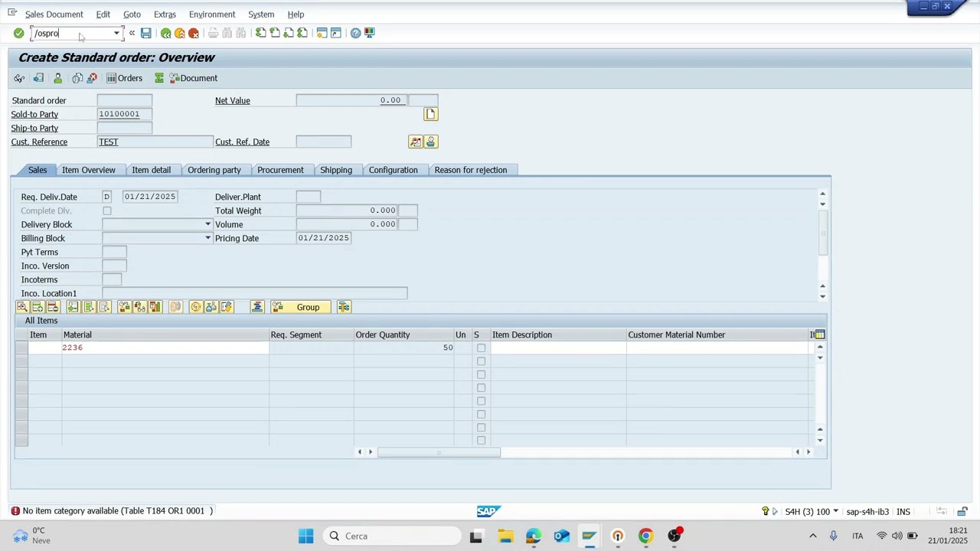Tick the S checkbox in the seventh item row
The image size is (980, 551).
[x=481, y=427]
